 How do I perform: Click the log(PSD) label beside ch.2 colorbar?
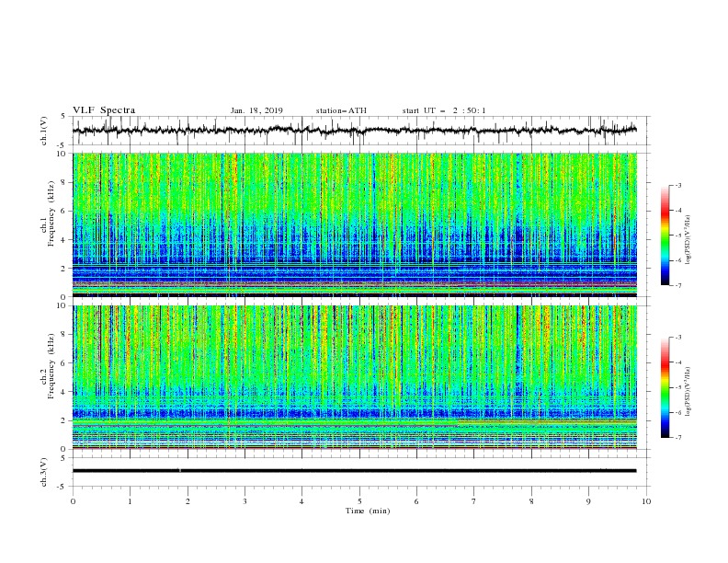point(688,392)
